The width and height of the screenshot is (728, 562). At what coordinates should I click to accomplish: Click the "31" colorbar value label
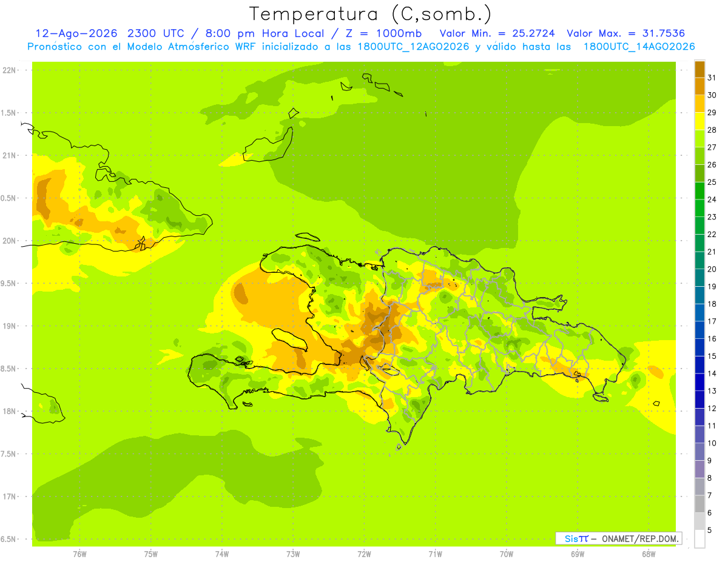[x=712, y=78]
